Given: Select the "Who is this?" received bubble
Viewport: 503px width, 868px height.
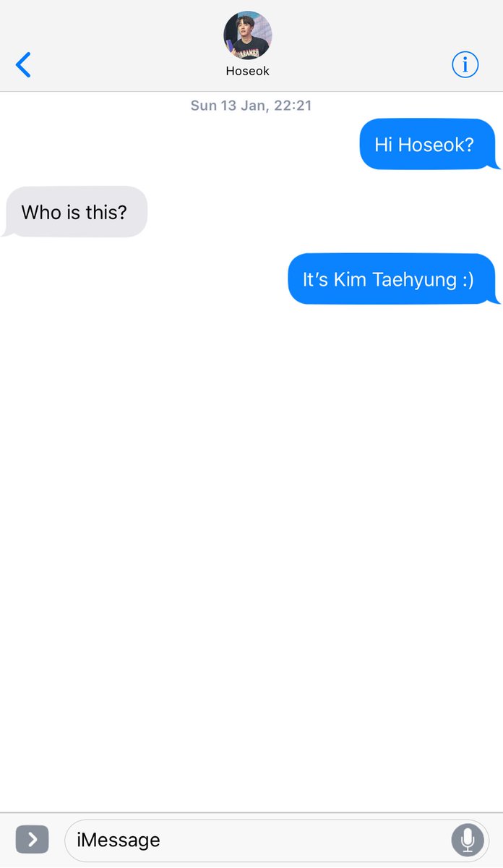Looking at the screenshot, I should tap(75, 212).
